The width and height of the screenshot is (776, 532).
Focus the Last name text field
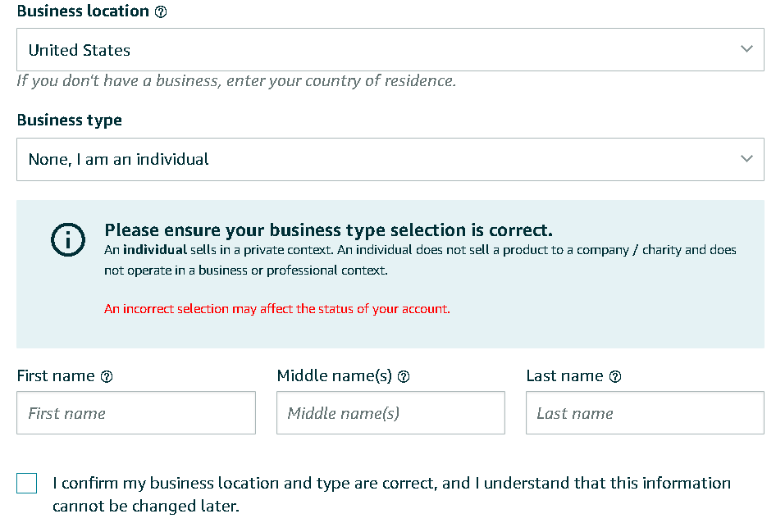[645, 413]
